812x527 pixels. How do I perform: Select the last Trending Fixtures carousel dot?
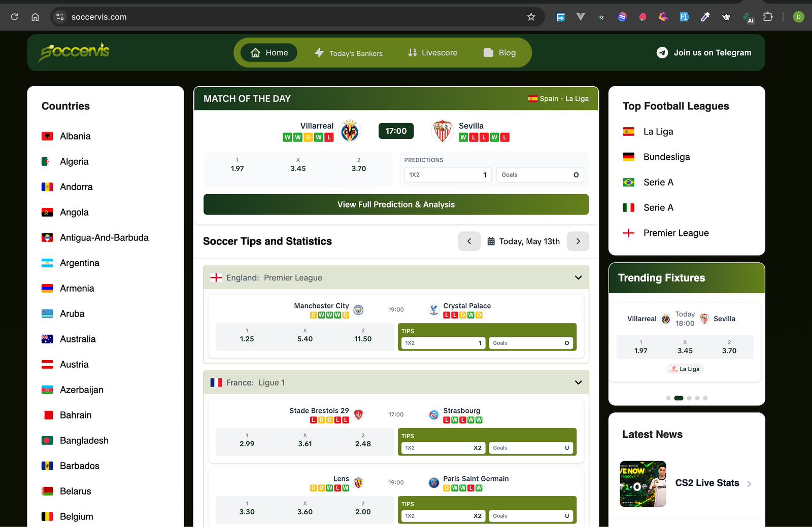705,398
